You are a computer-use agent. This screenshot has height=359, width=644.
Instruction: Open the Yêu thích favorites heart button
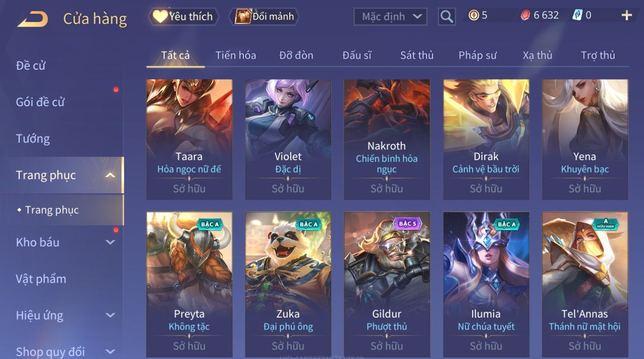pyautogui.click(x=184, y=17)
